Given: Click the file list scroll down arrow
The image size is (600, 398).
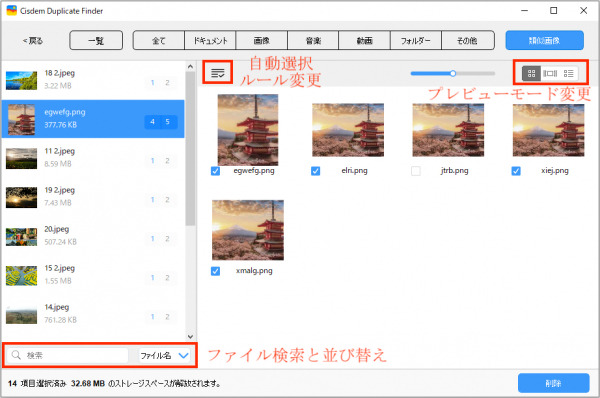Looking at the screenshot, I should pos(191,336).
